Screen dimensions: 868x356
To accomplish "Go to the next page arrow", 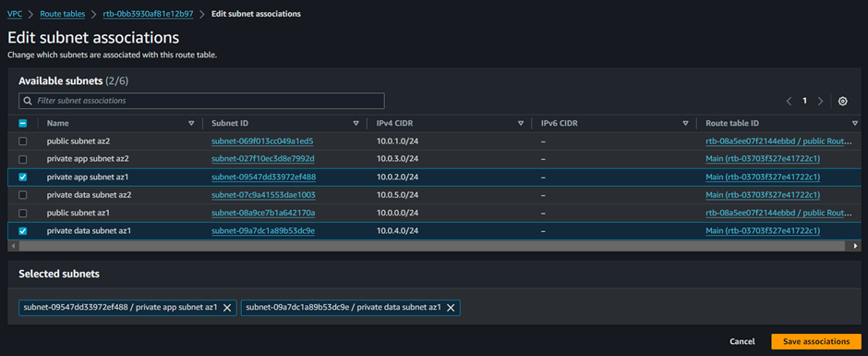I will [820, 101].
